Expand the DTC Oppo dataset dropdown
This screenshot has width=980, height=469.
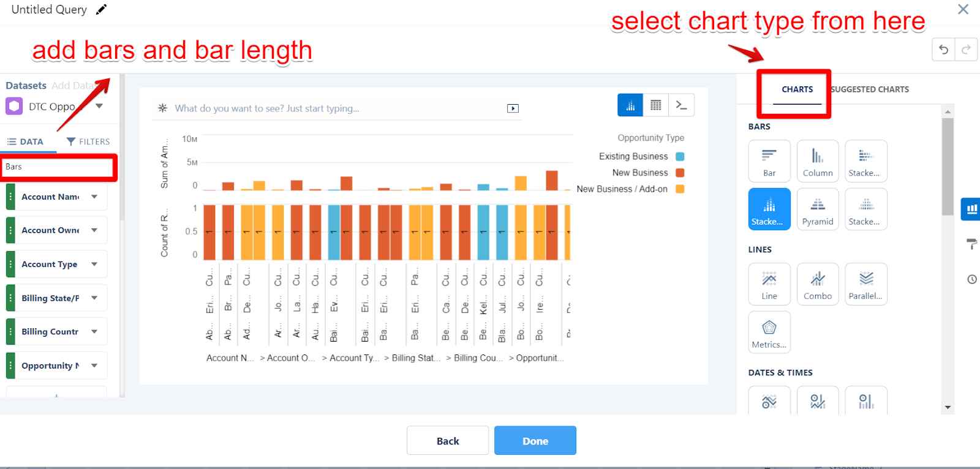pyautogui.click(x=98, y=105)
